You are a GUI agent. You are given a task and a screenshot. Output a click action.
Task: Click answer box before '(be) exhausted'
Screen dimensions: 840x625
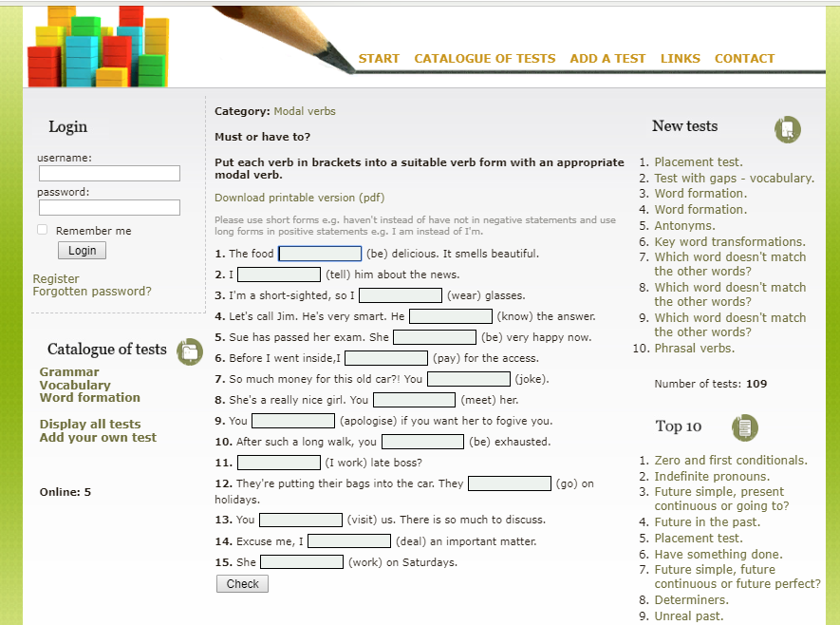click(422, 442)
